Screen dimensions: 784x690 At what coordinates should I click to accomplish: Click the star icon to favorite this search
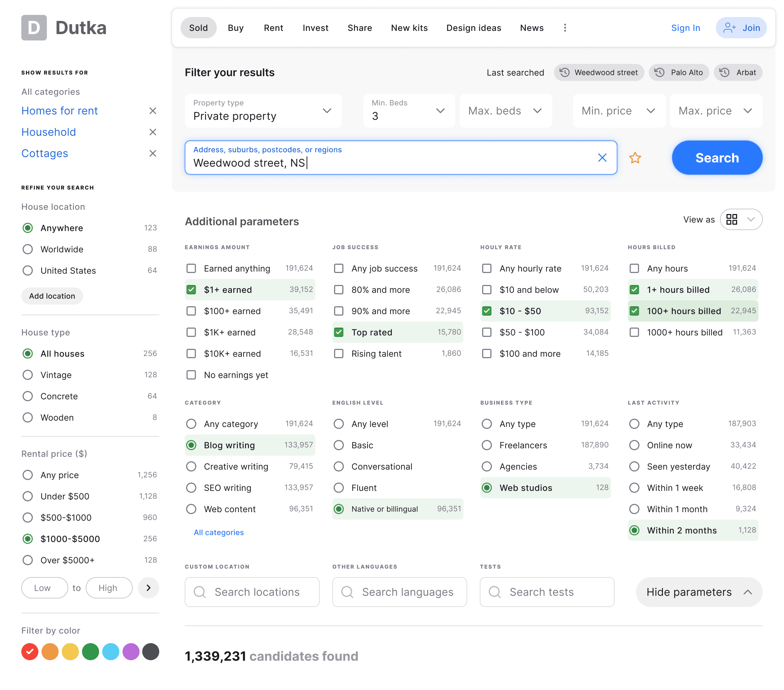(636, 158)
